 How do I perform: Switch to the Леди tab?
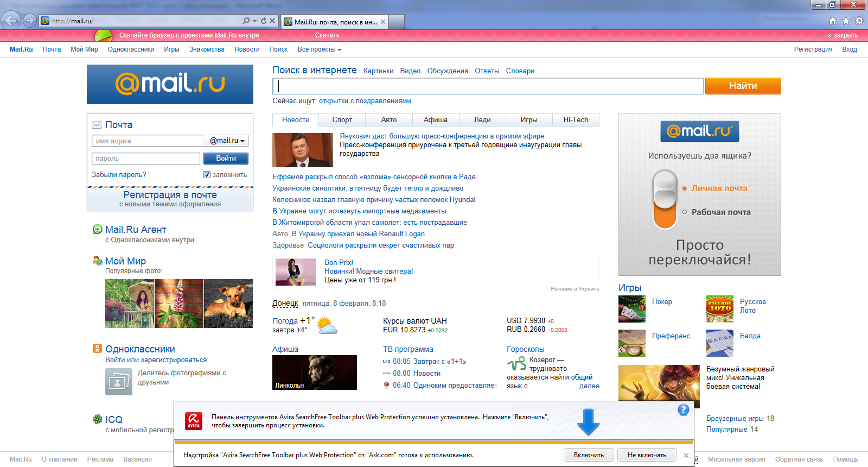[482, 120]
